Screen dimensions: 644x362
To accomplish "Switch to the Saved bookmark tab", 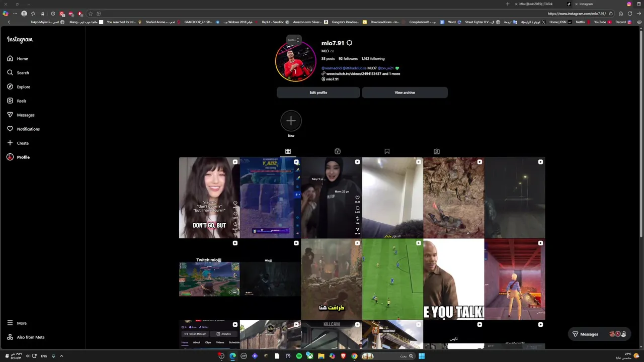I will tap(387, 151).
